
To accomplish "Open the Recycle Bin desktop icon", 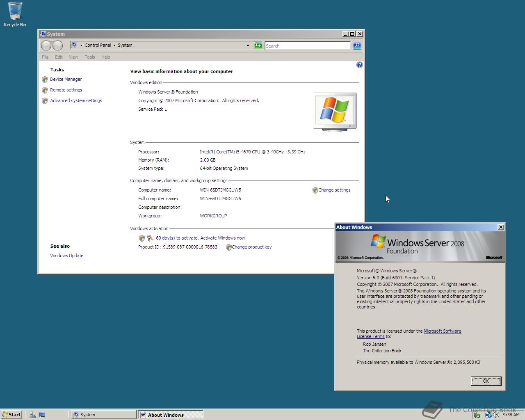I will (15, 14).
